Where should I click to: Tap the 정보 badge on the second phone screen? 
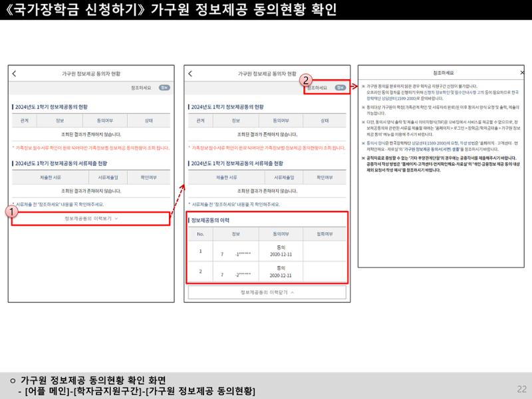[x=340, y=88]
